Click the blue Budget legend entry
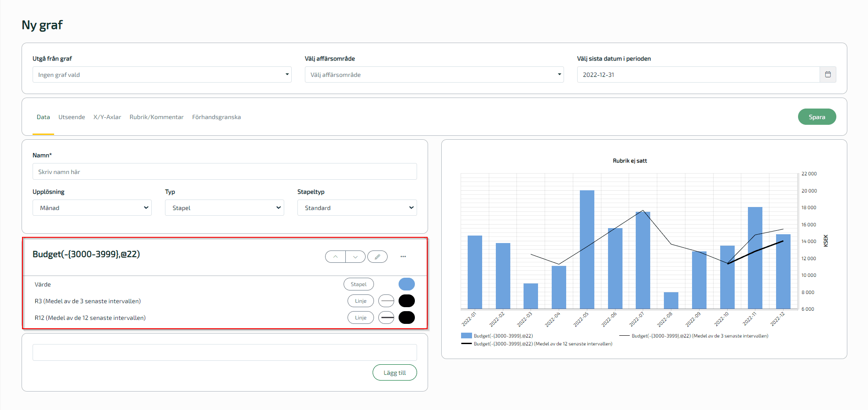The image size is (868, 410). click(497, 336)
